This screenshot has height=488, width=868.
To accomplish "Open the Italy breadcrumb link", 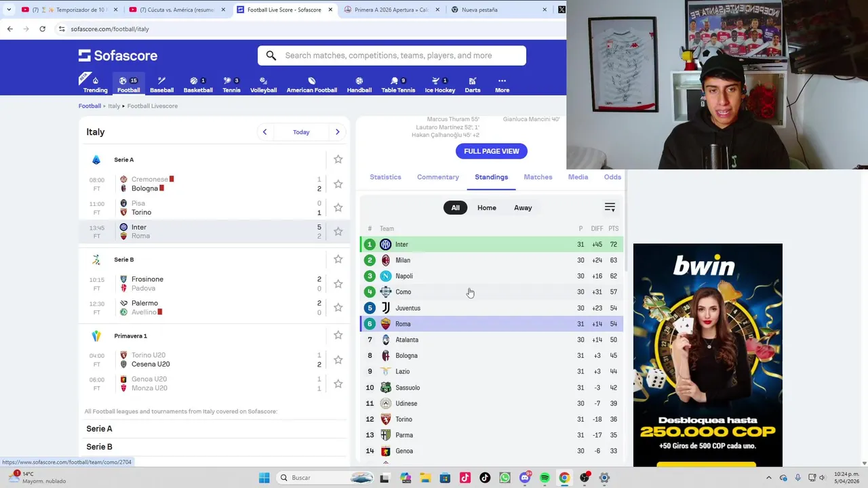I will click(114, 106).
